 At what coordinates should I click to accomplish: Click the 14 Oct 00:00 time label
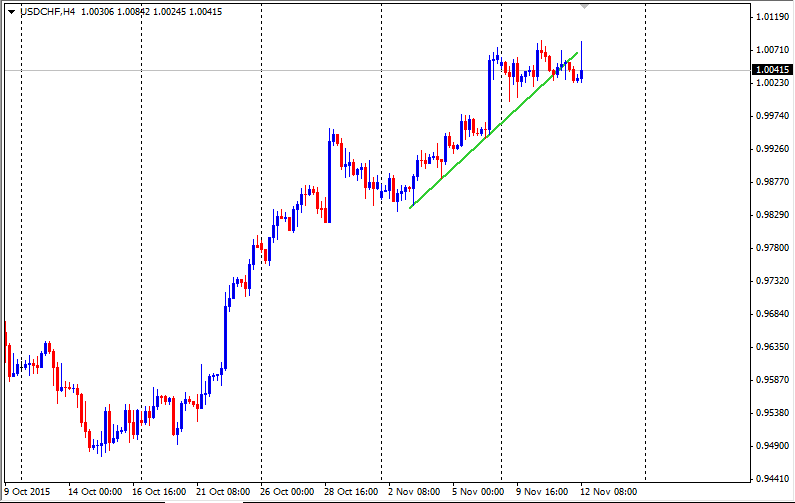point(95,491)
